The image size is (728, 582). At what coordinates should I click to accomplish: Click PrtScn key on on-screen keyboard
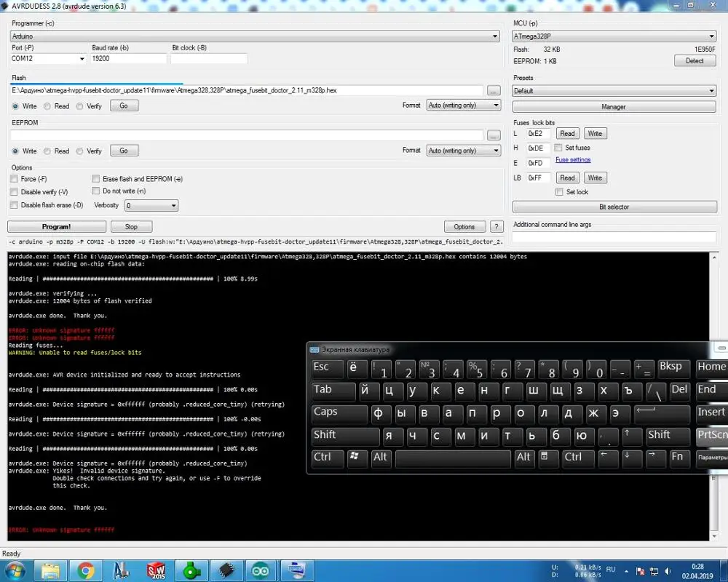point(712,436)
